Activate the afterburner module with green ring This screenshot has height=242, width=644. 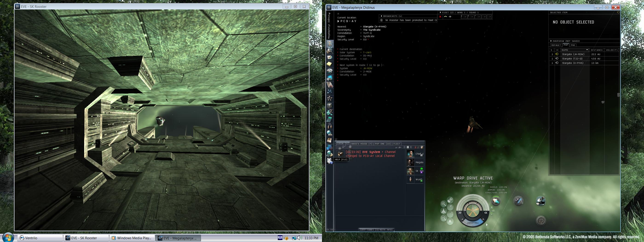pos(496,201)
